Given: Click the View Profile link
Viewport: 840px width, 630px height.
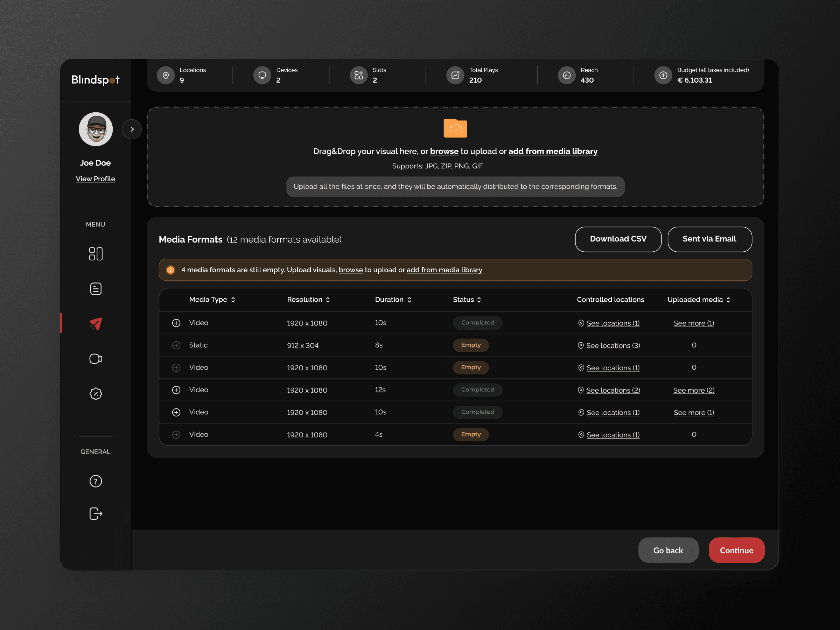Looking at the screenshot, I should tap(95, 179).
